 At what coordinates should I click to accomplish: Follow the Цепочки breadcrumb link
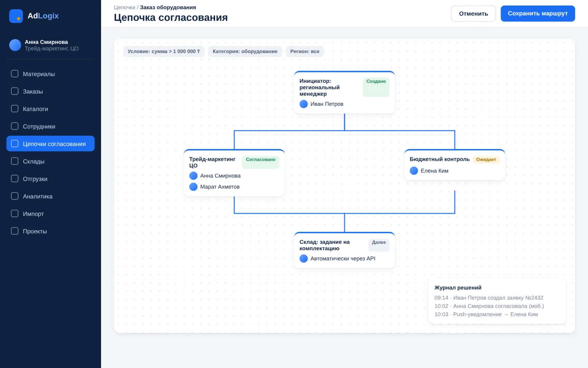pyautogui.click(x=125, y=7)
